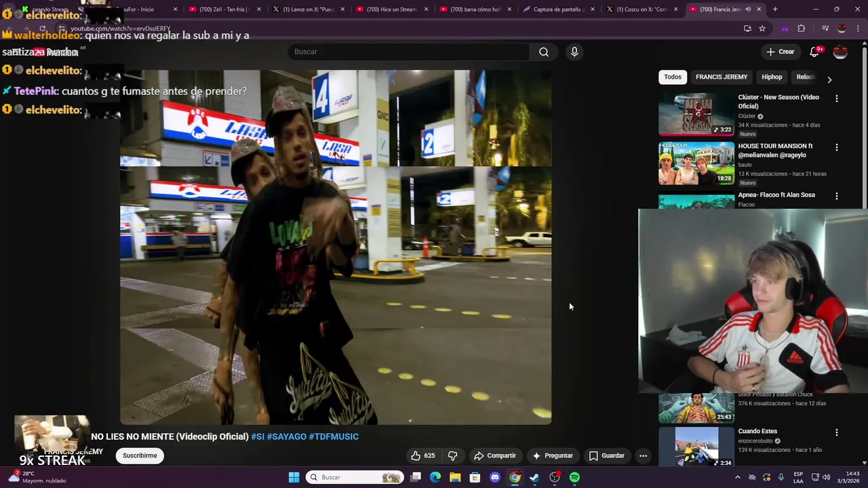Open Chrome extensions puzzle icon

click(x=802, y=28)
